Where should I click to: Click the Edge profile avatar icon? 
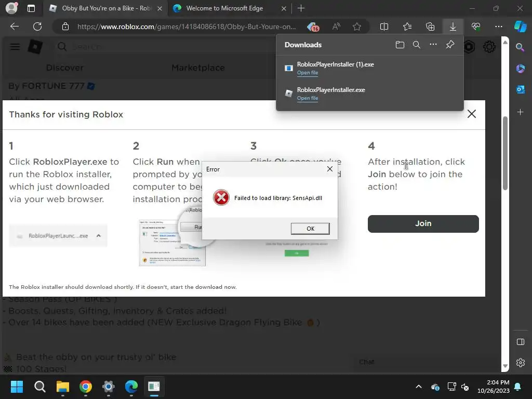coord(11,8)
